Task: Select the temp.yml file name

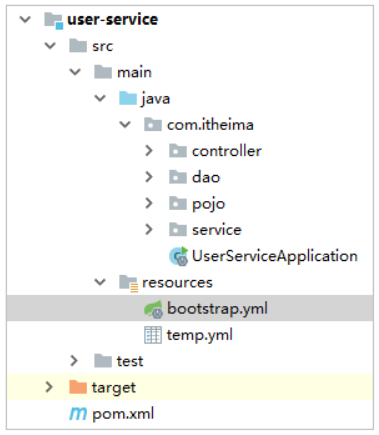Action: (200, 335)
